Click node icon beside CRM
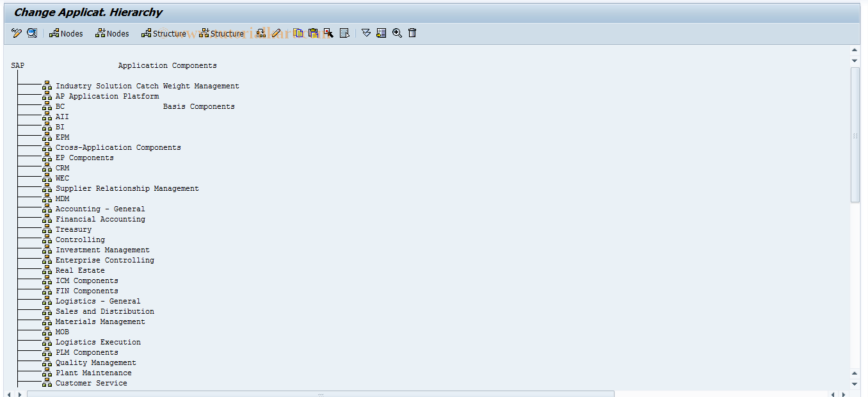Viewport: 868px width, 397px height. point(47,168)
